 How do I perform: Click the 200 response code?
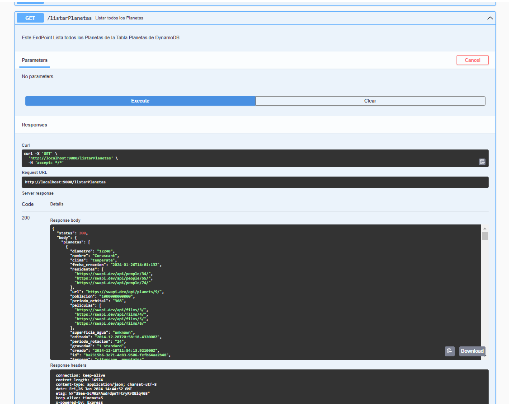(x=26, y=218)
